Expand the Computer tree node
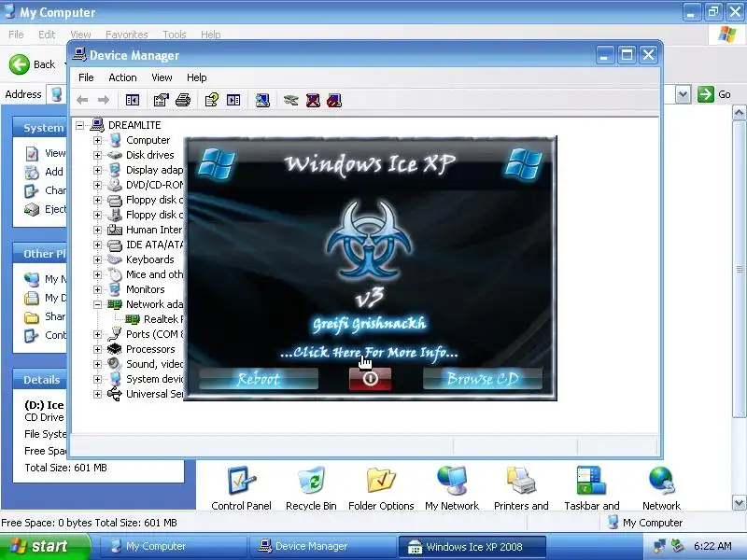The image size is (747, 560). [x=97, y=141]
